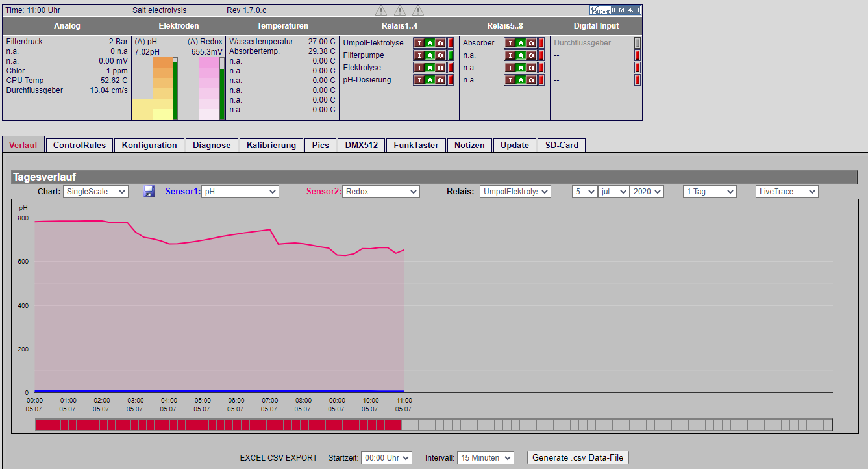This screenshot has height=469, width=868.
Task: Click the grey indicator next to Durchflussgeber
Action: 638,43
